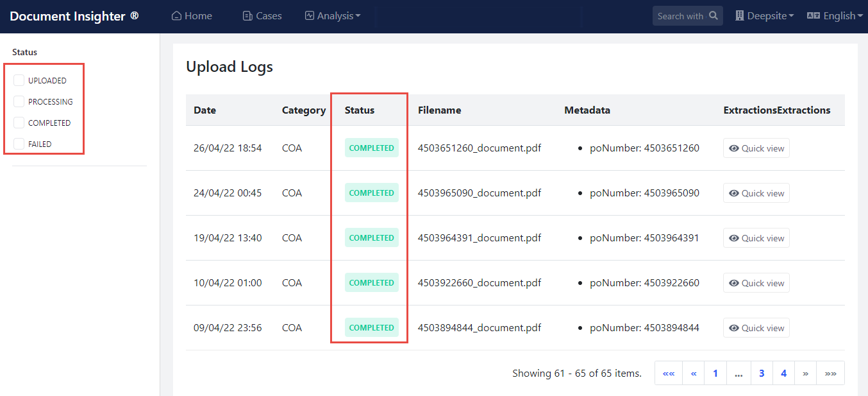Check the PROCESSING status filter
The height and width of the screenshot is (396, 868).
19,101
